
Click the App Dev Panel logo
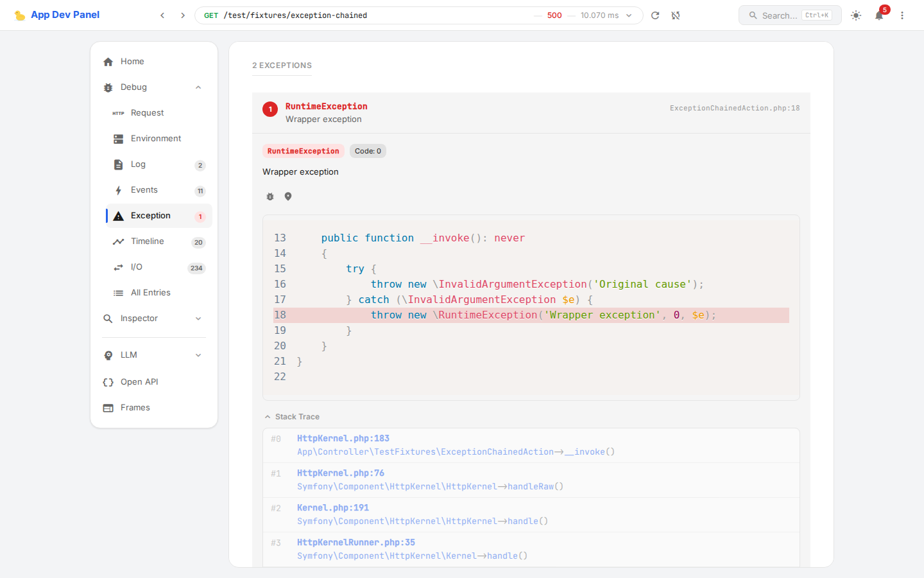point(57,15)
